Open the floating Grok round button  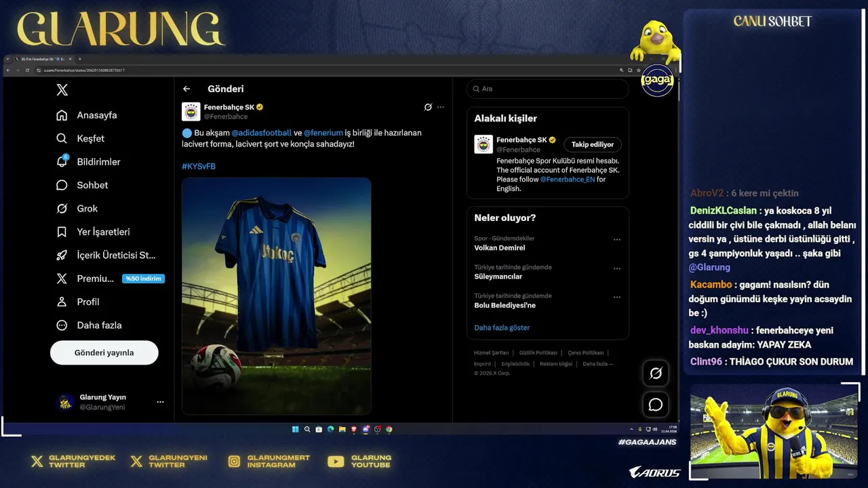[x=656, y=373]
